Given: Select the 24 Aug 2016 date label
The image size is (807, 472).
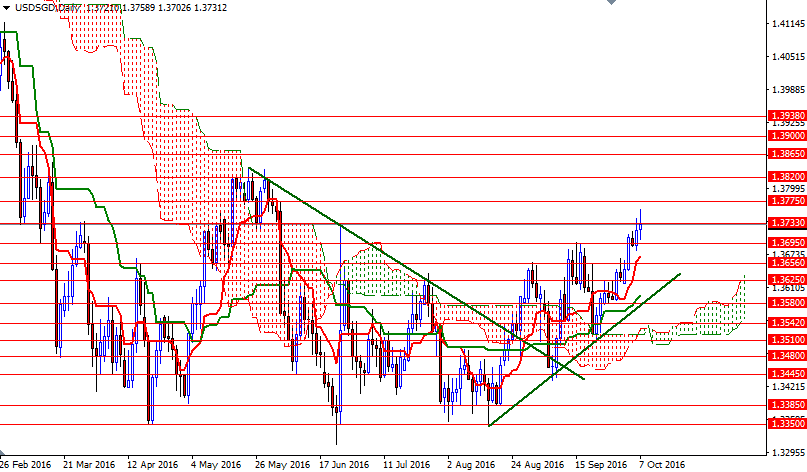Looking at the screenshot, I should tap(538, 465).
